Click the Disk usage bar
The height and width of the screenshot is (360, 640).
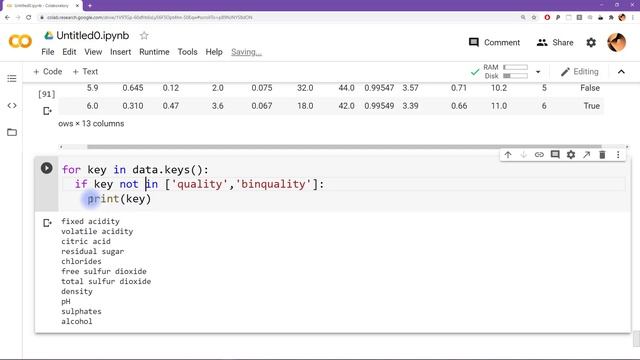516,76
